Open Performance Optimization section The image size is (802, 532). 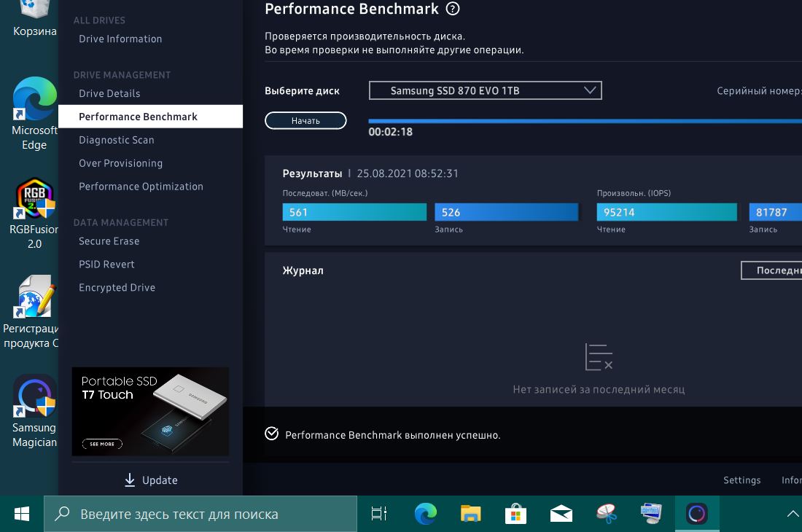(141, 187)
